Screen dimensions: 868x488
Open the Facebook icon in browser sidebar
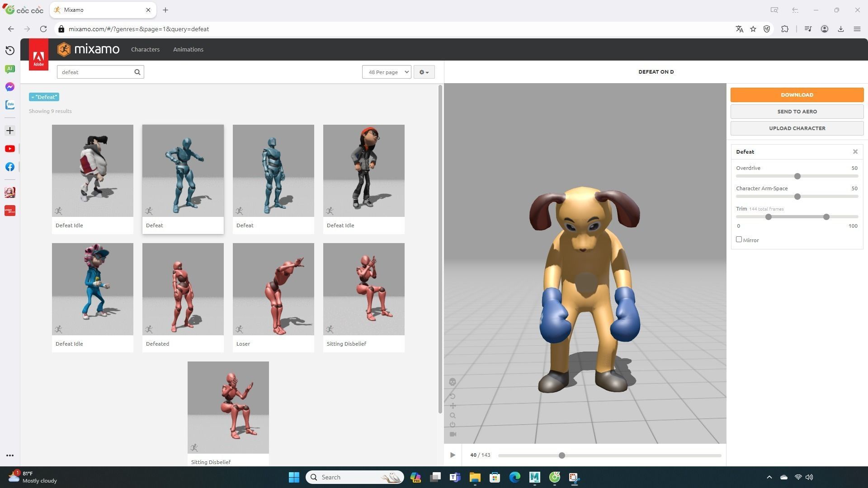coord(10,167)
